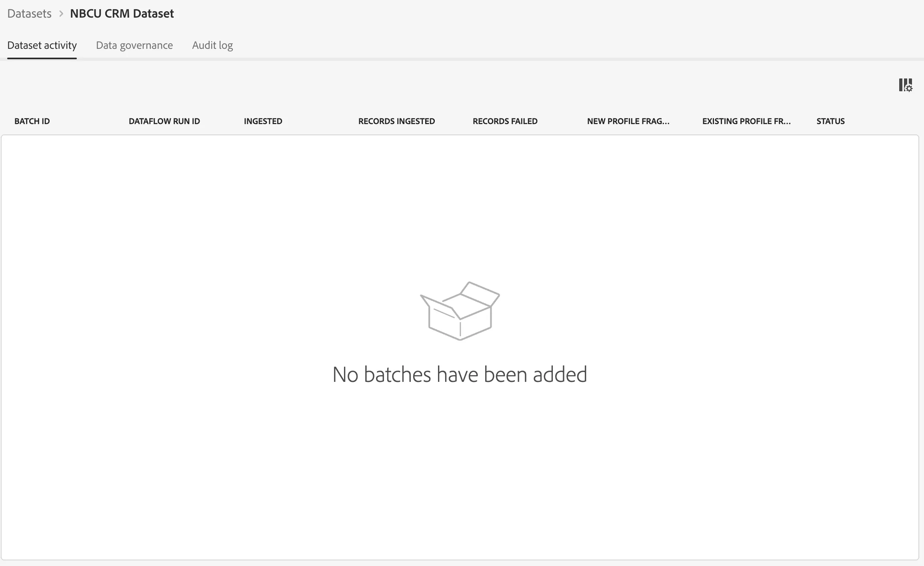
Task: Sort by the BATCH ID column header
Action: pyautogui.click(x=32, y=121)
